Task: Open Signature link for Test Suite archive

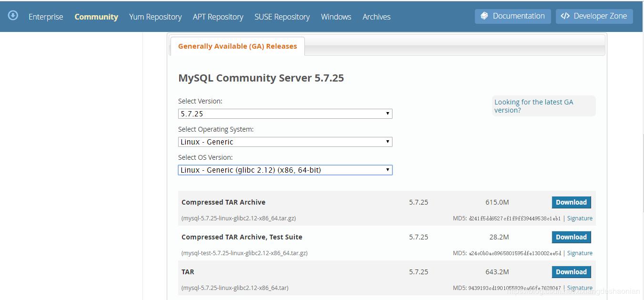Action: [x=580, y=253]
